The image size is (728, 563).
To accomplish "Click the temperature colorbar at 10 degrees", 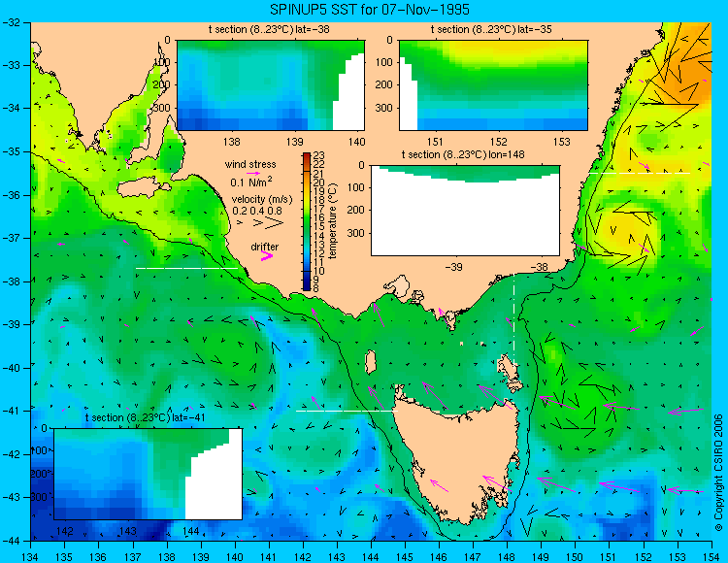I will pyautogui.click(x=307, y=272).
